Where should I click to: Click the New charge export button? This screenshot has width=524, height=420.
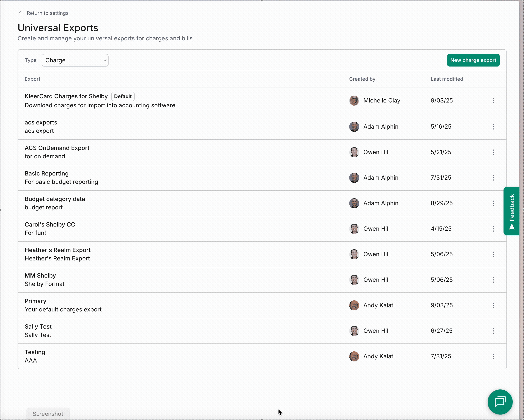click(473, 60)
